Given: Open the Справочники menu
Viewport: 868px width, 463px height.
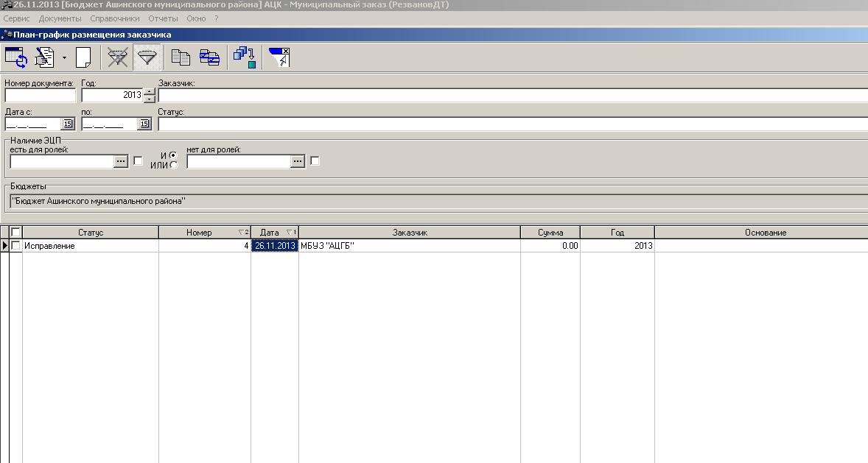Looking at the screenshot, I should click(x=116, y=18).
